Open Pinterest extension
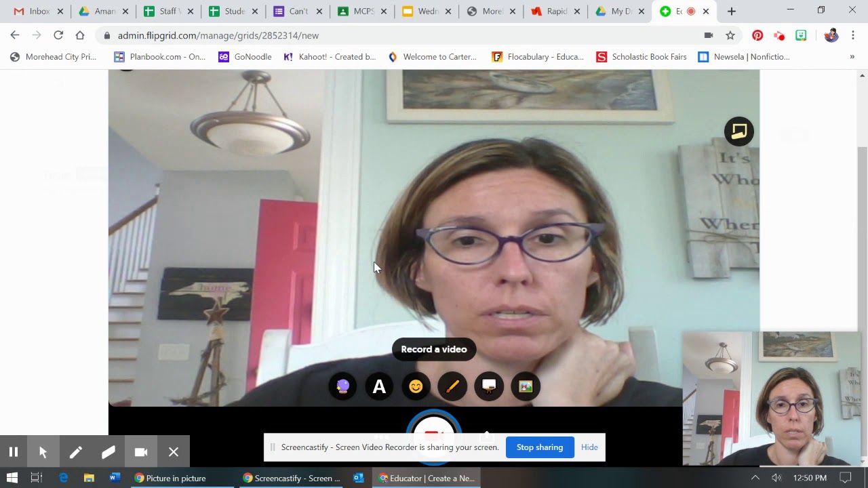Image resolution: width=868 pixels, height=488 pixels. pyautogui.click(x=757, y=35)
